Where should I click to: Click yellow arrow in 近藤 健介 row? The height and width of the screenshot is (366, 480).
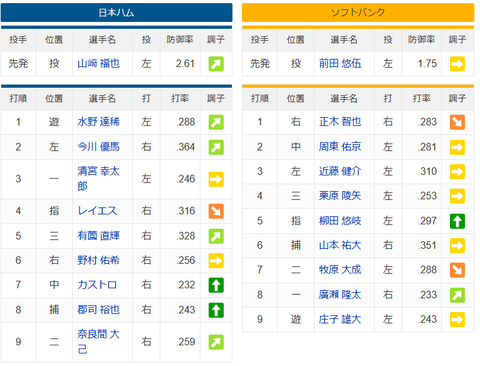(x=457, y=172)
